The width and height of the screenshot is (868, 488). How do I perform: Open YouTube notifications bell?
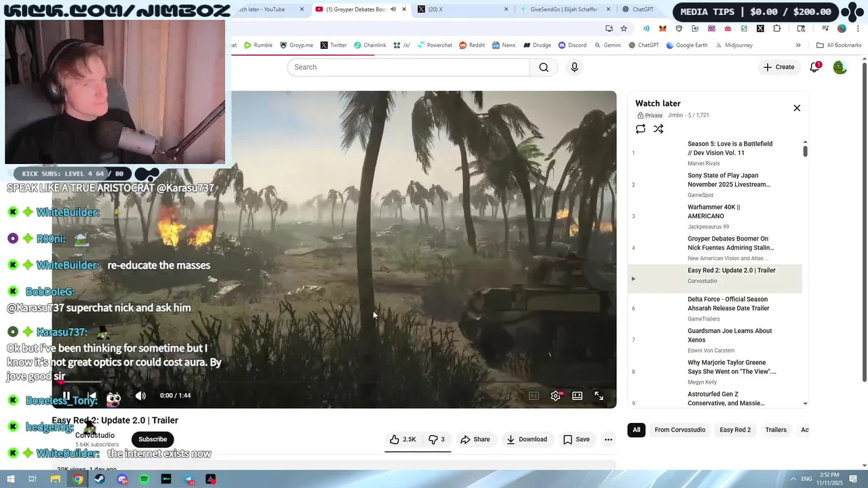tap(814, 67)
